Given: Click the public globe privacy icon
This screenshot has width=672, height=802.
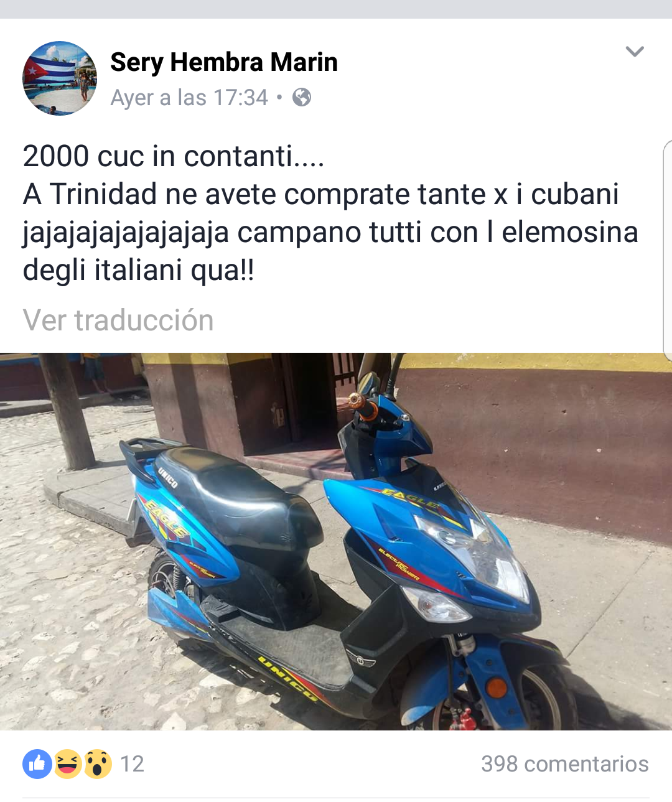Looking at the screenshot, I should [302, 97].
